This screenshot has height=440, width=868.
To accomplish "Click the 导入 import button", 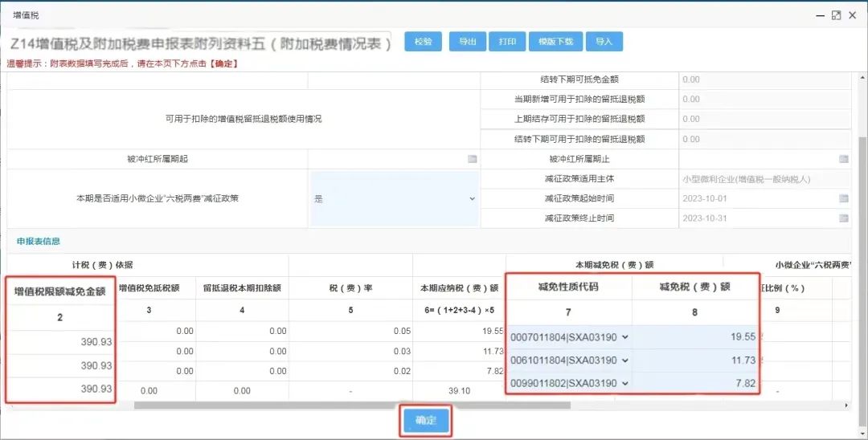I will click(604, 42).
